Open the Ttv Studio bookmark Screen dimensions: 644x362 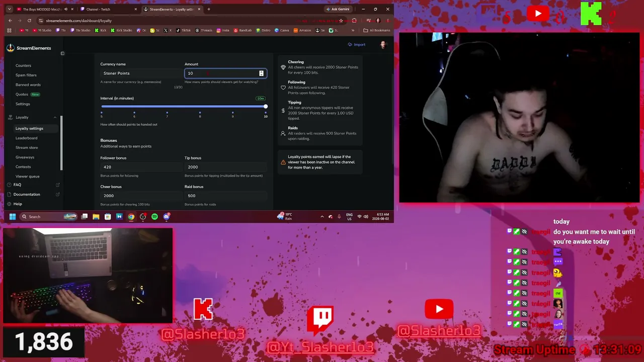click(80, 30)
